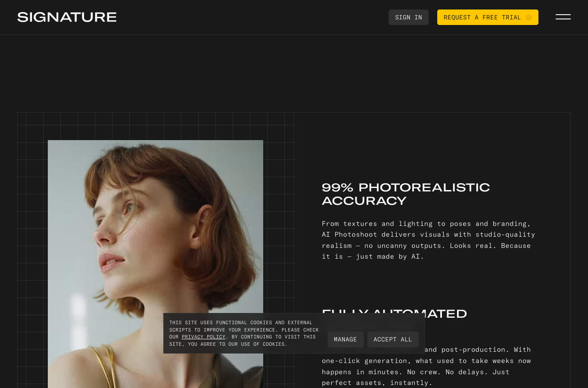Click the 99% Photorealistic Accuracy heading
This screenshot has height=388, width=588.
(x=406, y=194)
